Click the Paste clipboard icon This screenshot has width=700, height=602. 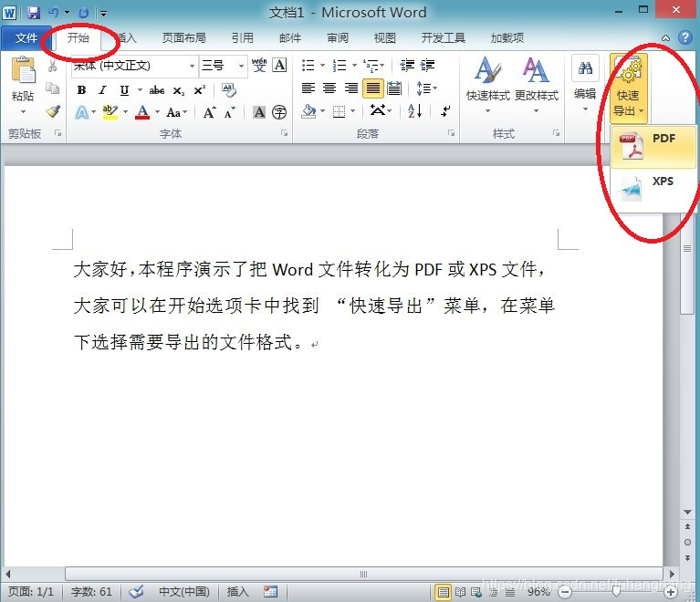[x=23, y=70]
